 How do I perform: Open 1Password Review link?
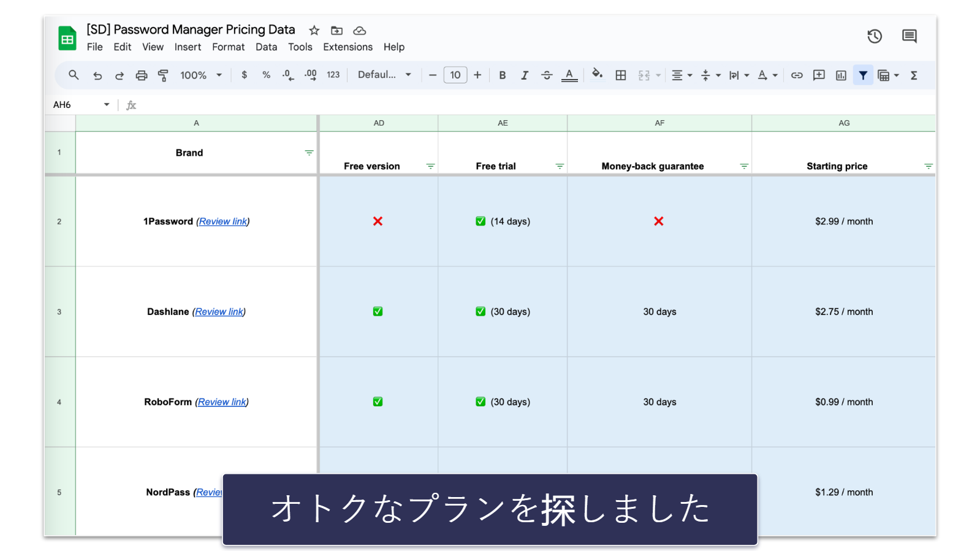pyautogui.click(x=223, y=221)
